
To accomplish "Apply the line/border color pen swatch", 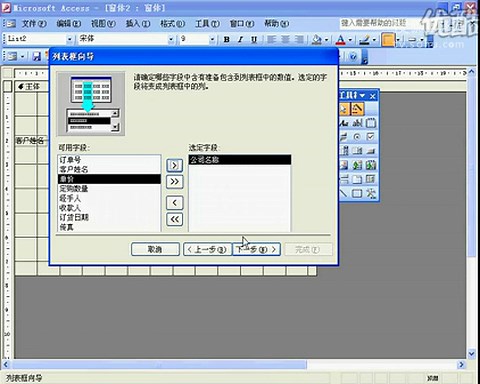I will click(x=364, y=40).
